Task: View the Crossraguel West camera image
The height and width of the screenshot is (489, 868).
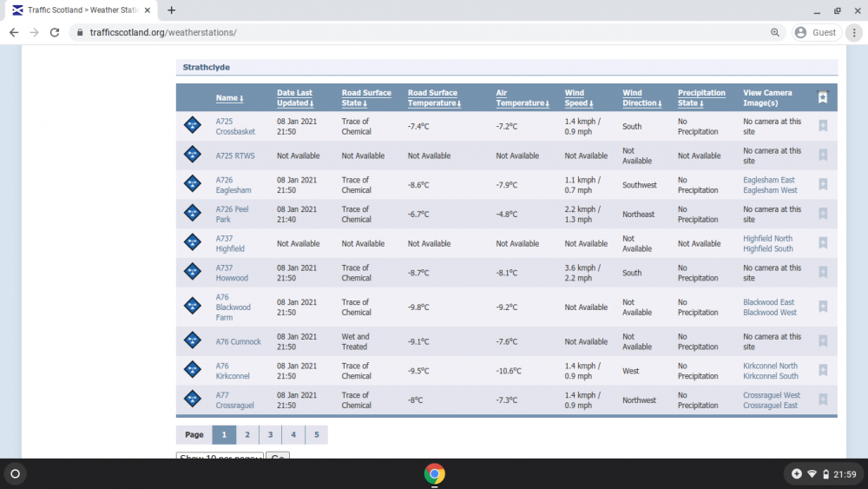Action: click(771, 395)
